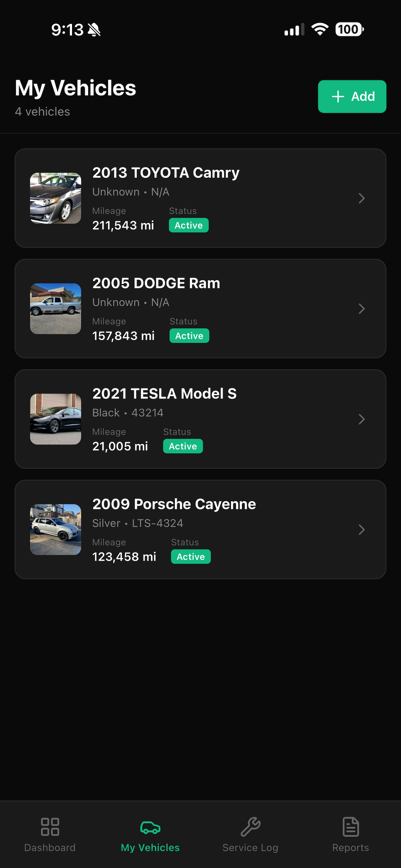Tap the plus icon in Add button
Viewport: 401px width, 868px height.
[x=338, y=97]
